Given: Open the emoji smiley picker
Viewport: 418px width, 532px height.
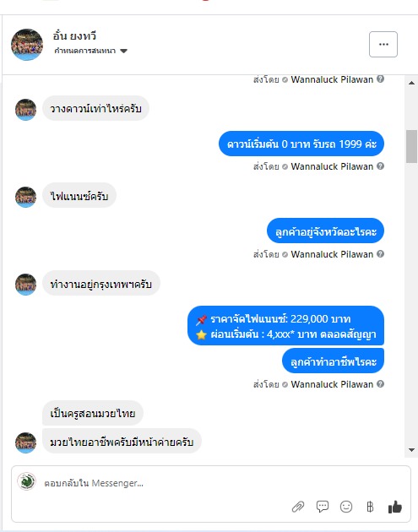Looking at the screenshot, I should tap(346, 507).
